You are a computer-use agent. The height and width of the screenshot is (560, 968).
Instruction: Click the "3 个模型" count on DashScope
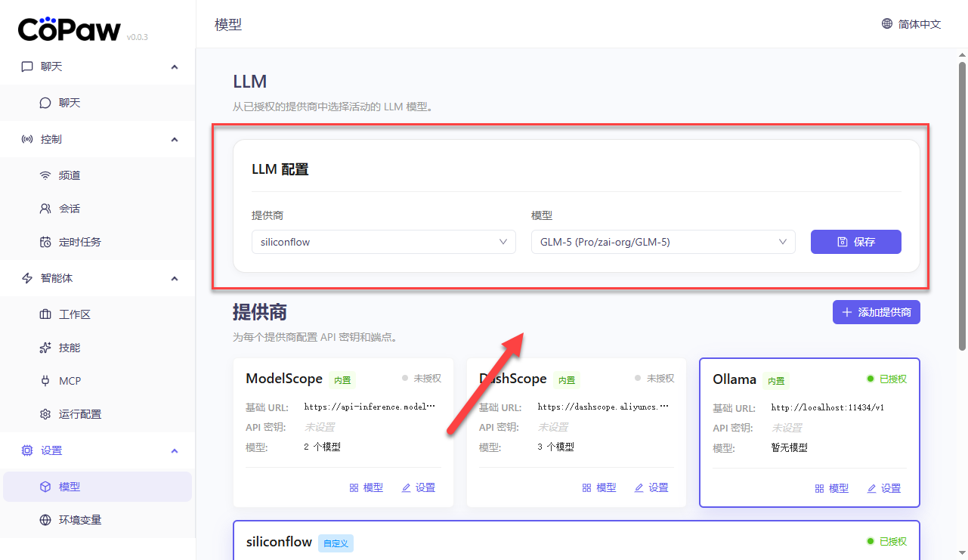point(555,447)
